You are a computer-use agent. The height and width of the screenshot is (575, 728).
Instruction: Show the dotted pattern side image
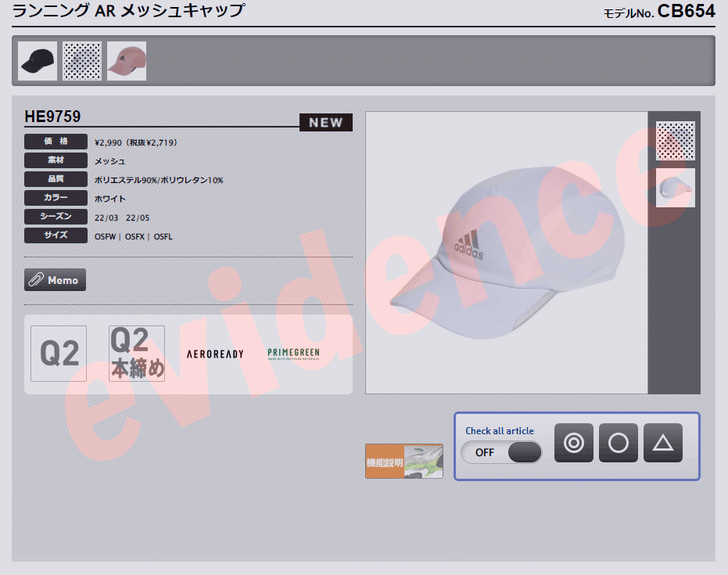[676, 141]
